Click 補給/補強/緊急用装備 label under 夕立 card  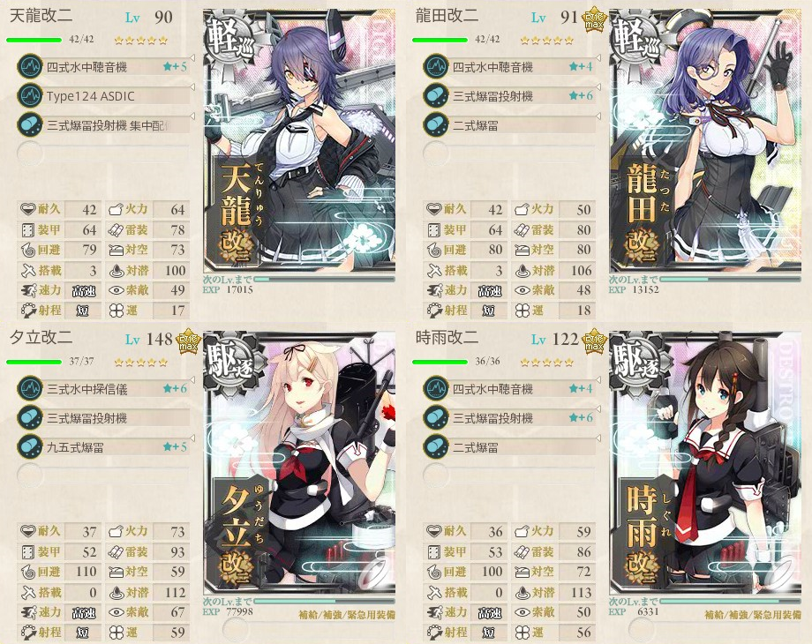click(x=347, y=615)
